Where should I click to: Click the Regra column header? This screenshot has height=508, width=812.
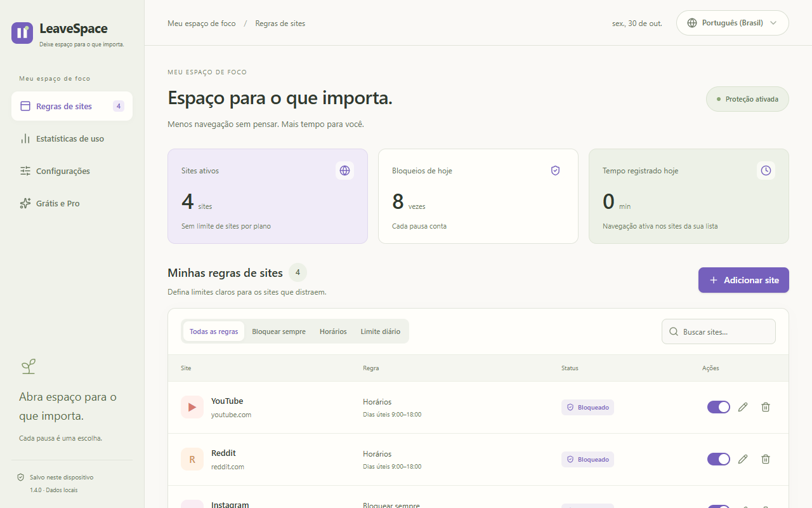pyautogui.click(x=370, y=368)
